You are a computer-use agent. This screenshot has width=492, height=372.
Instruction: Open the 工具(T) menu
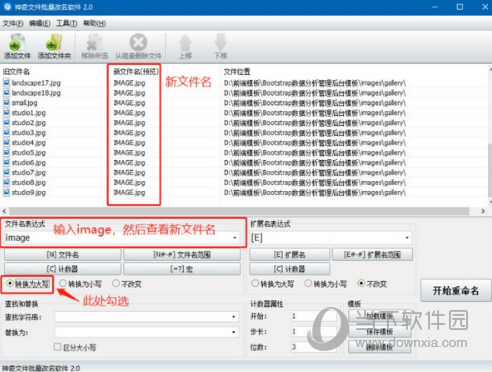[x=66, y=23]
